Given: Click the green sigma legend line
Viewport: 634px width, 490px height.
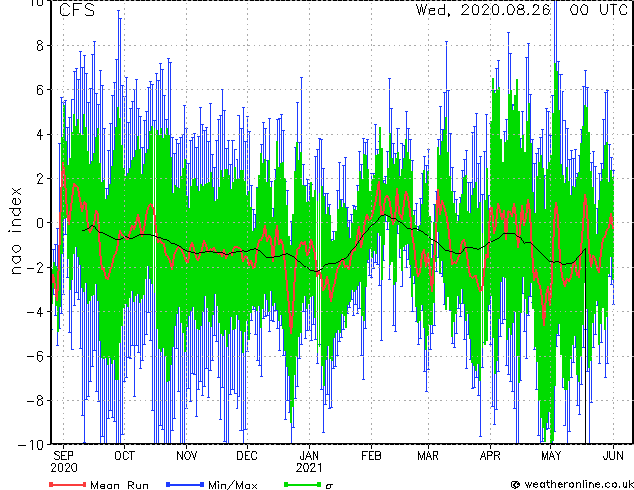Looking at the screenshot, I should [x=303, y=484].
